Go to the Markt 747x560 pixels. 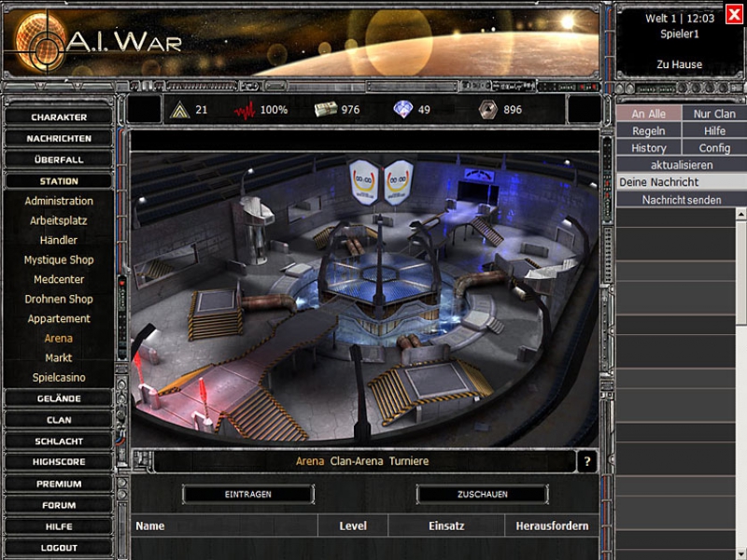[59, 357]
